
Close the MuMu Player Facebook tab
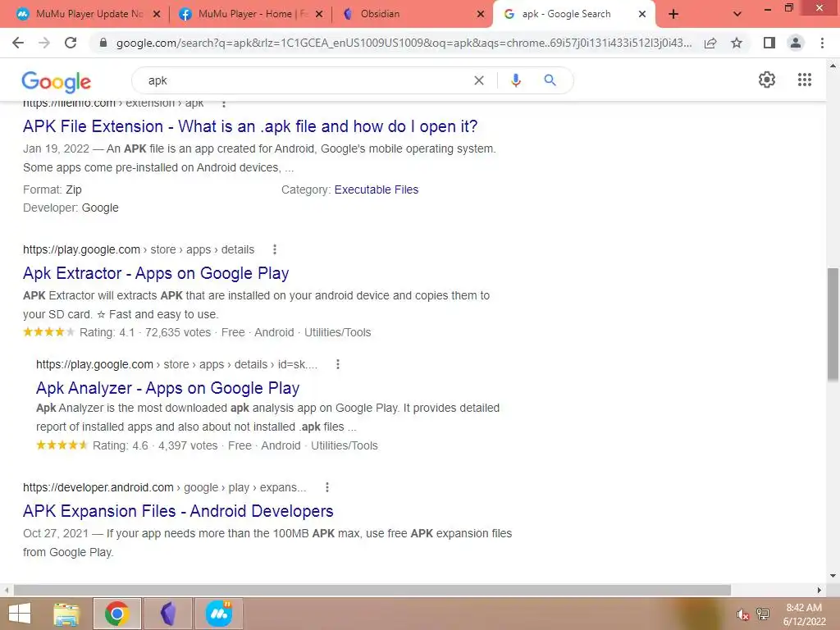click(x=319, y=15)
